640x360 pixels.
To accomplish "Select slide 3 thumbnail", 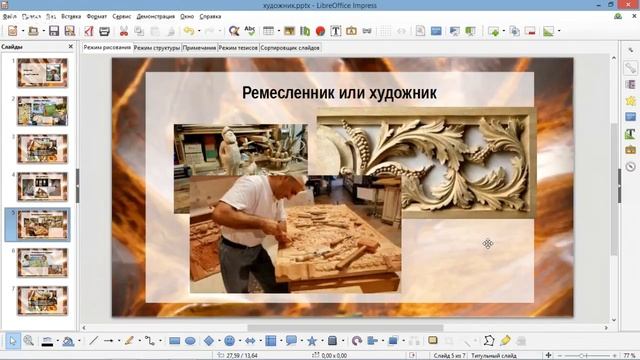I will pos(42,149).
